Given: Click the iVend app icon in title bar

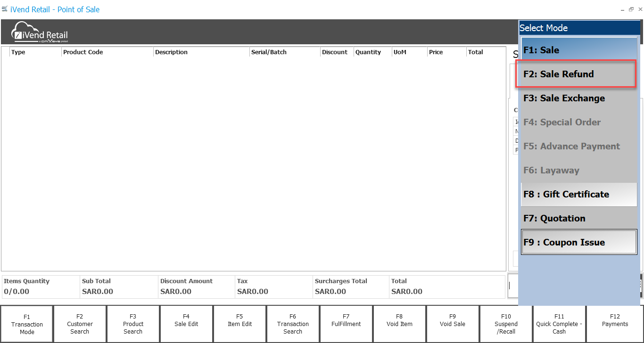Looking at the screenshot, I should 5,9.
